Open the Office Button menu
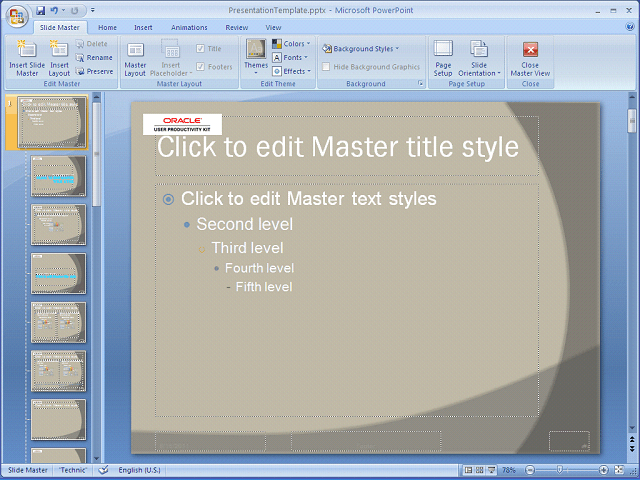Viewport: 640px width, 480px height. [x=17, y=16]
